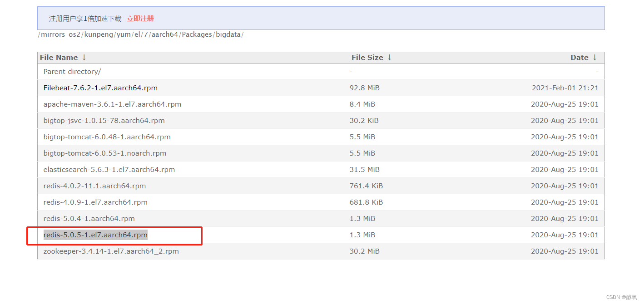Screen dimensions: 644x304
Task: Sort by Date column header
Action: [580, 58]
